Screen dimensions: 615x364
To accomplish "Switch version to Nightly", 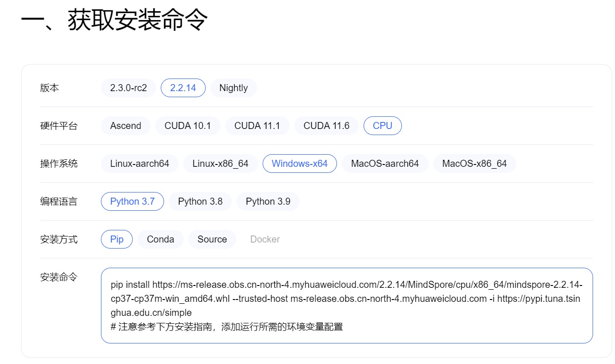I will 233,87.
